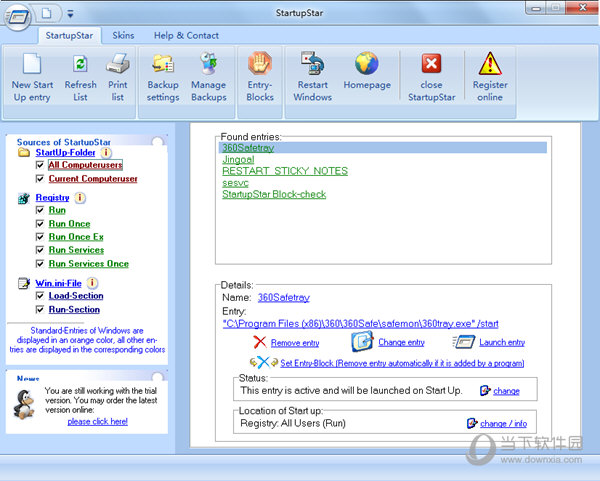Toggle Run Services checkbox
The width and height of the screenshot is (600, 481).
[x=40, y=250]
